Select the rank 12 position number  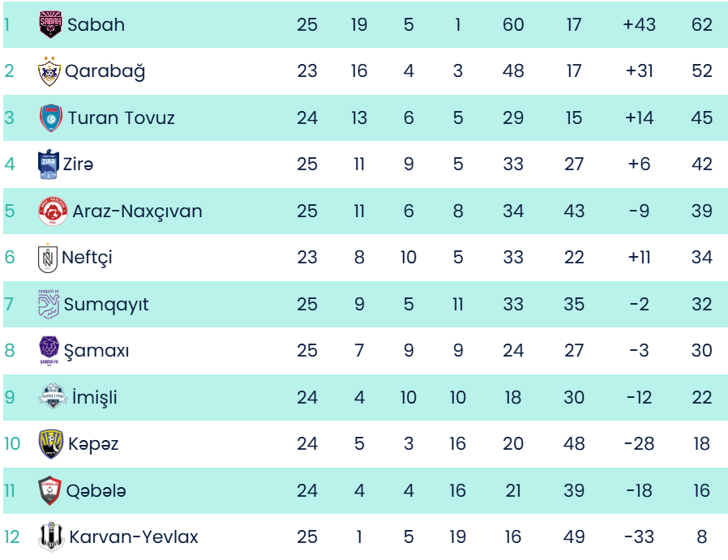(x=11, y=537)
